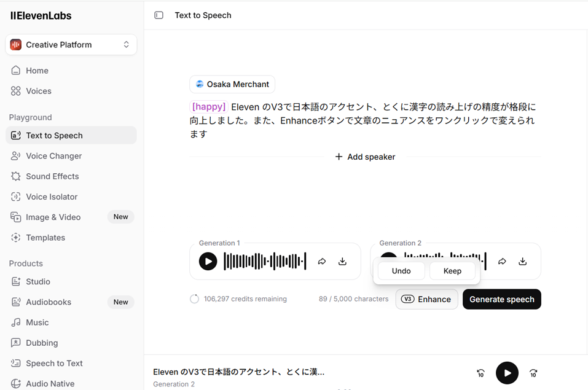Download Generation 2 audio
This screenshot has width=588, height=390.
[x=522, y=262]
